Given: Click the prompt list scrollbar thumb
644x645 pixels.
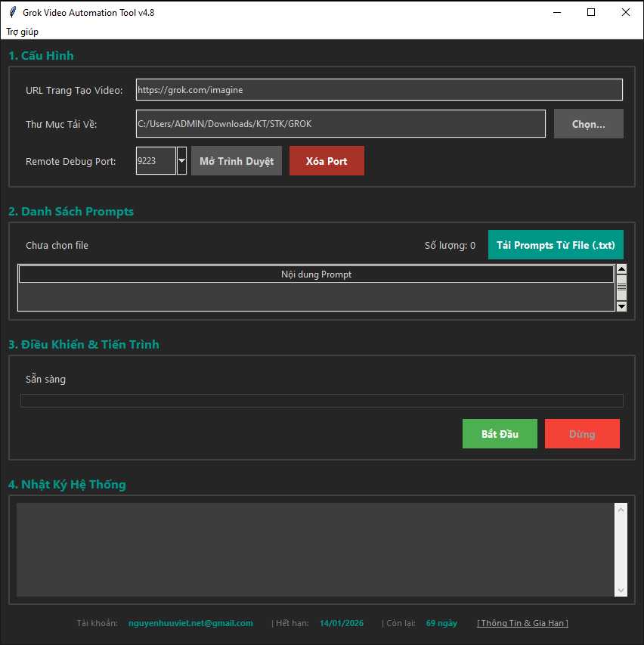Looking at the screenshot, I should point(621,287).
